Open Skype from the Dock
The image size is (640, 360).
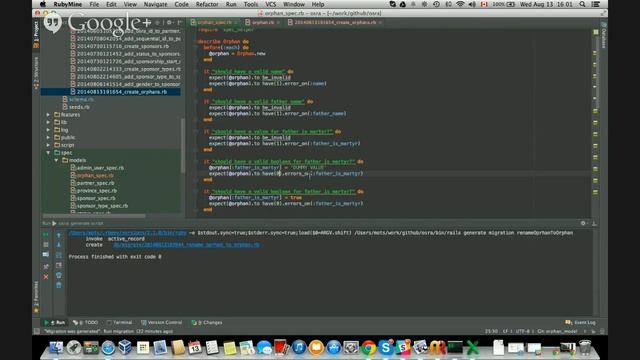(x=385, y=347)
